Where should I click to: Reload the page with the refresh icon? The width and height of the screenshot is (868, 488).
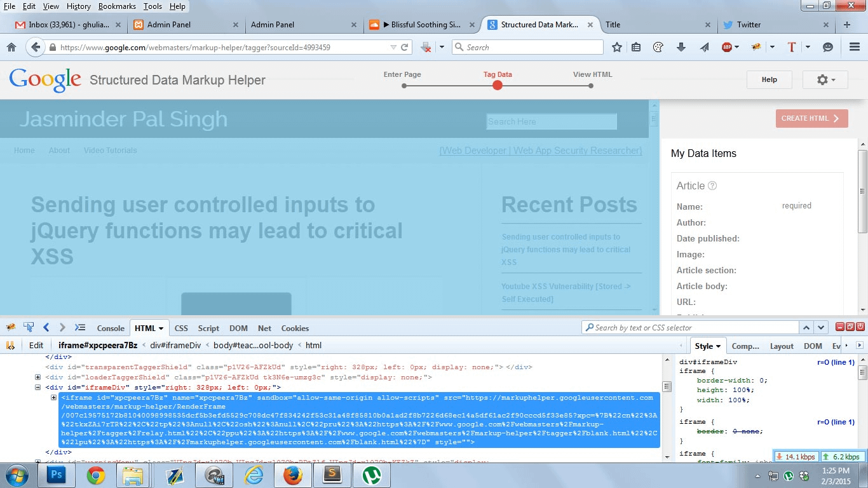[404, 47]
